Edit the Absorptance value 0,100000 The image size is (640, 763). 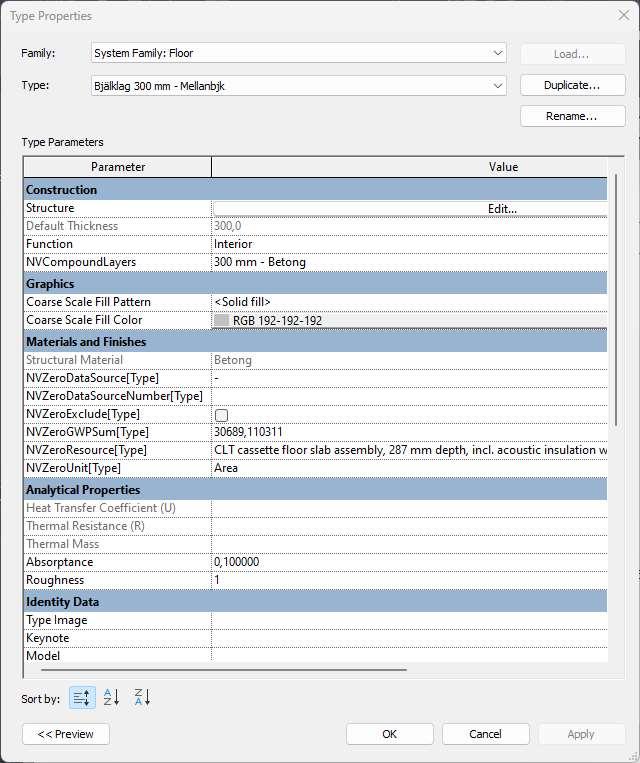(410, 562)
